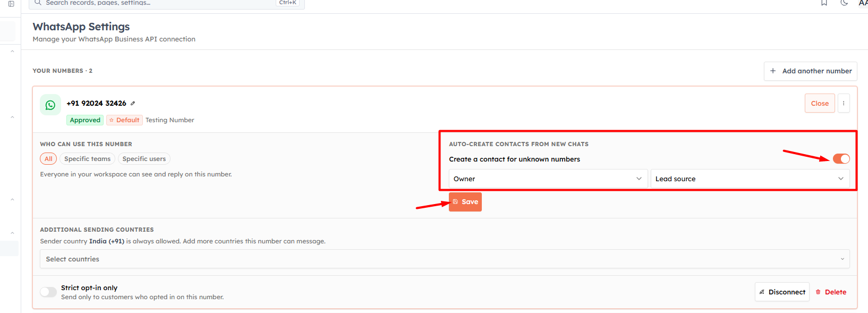Open the Owner dropdown
868x313 pixels.
coord(548,179)
